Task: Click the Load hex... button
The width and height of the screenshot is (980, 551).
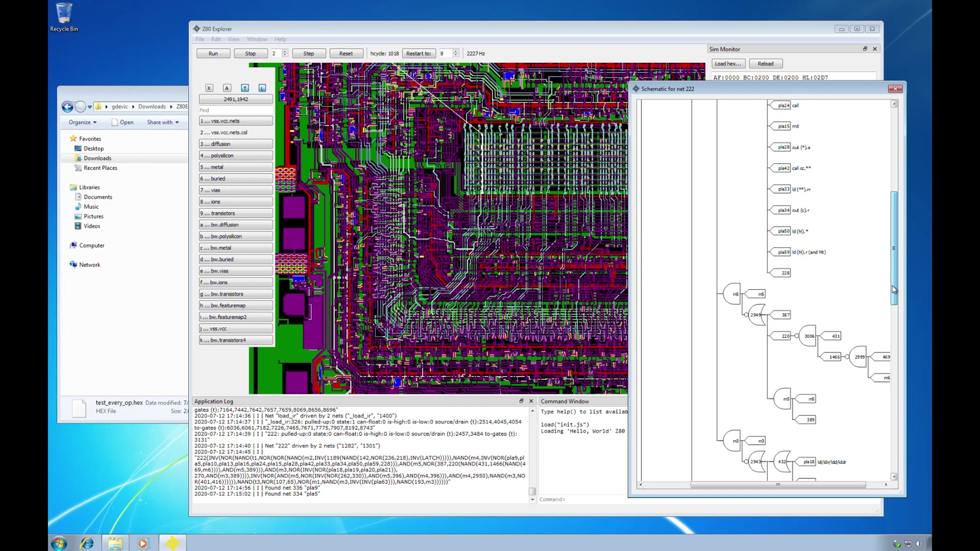Action: (x=728, y=64)
